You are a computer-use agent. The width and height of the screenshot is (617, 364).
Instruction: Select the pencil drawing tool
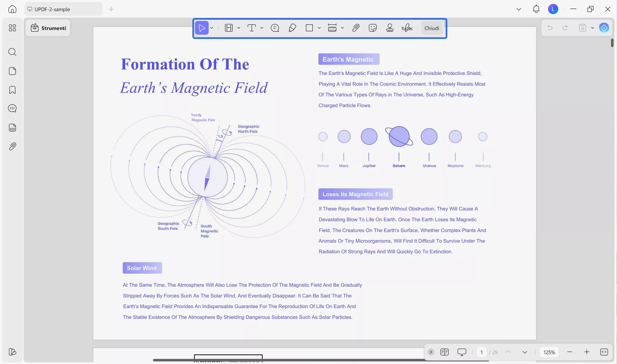[x=292, y=28]
